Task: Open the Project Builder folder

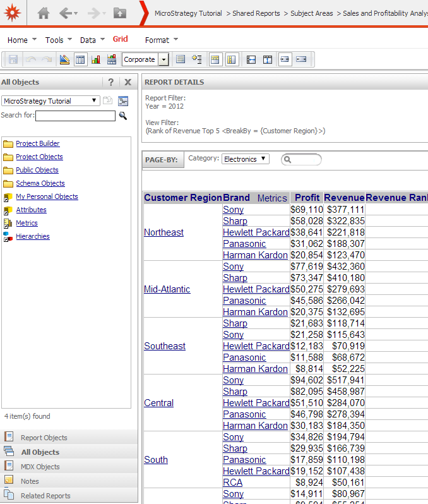Action: pyautogui.click(x=38, y=143)
